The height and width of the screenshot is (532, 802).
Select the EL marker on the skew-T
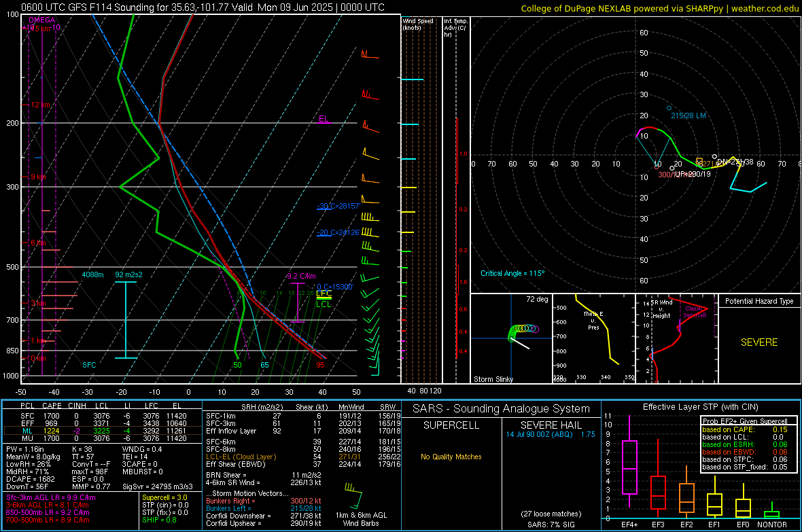pyautogui.click(x=324, y=119)
